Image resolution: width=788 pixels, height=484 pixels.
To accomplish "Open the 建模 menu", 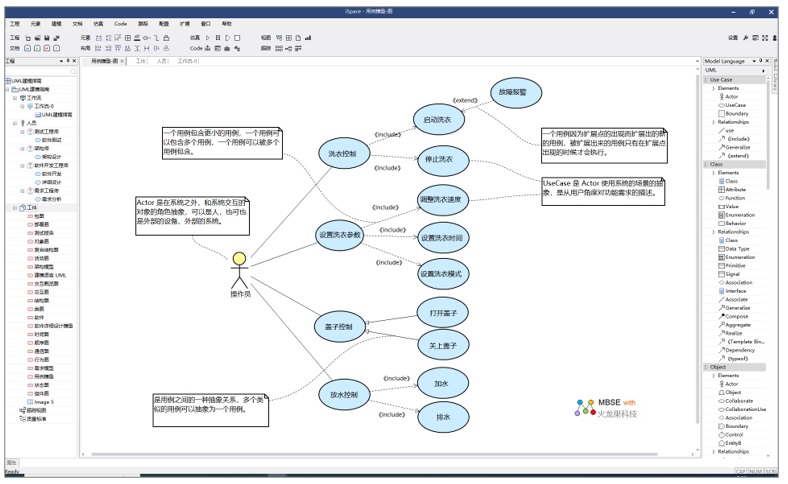I will [56, 22].
